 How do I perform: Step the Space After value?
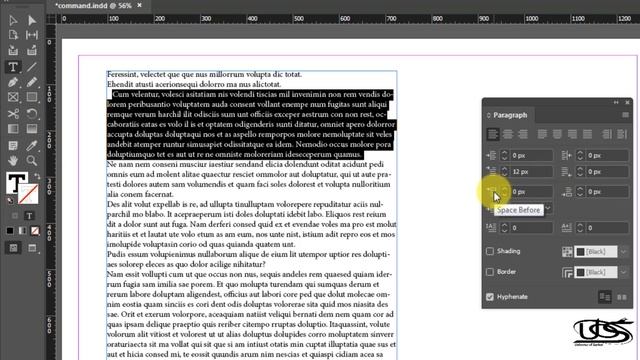pyautogui.click(x=580, y=192)
